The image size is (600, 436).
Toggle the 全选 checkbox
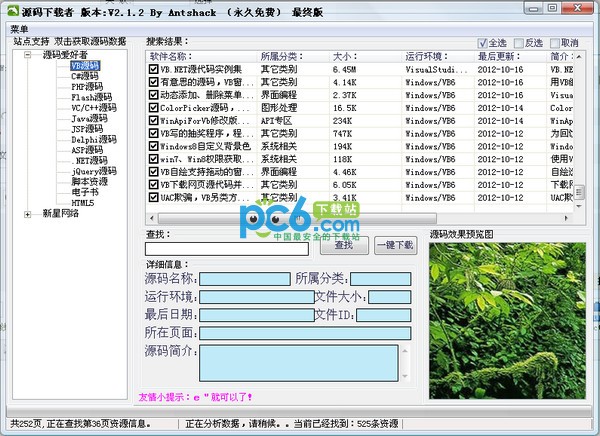[483, 43]
